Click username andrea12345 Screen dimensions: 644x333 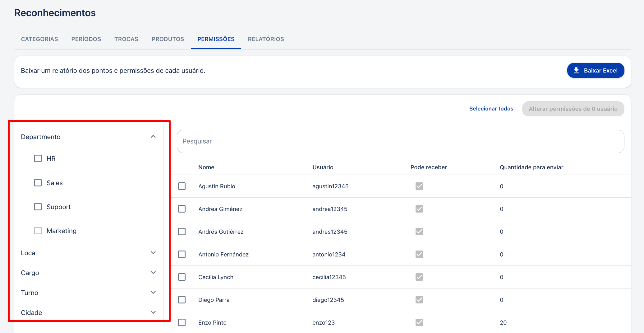(330, 209)
